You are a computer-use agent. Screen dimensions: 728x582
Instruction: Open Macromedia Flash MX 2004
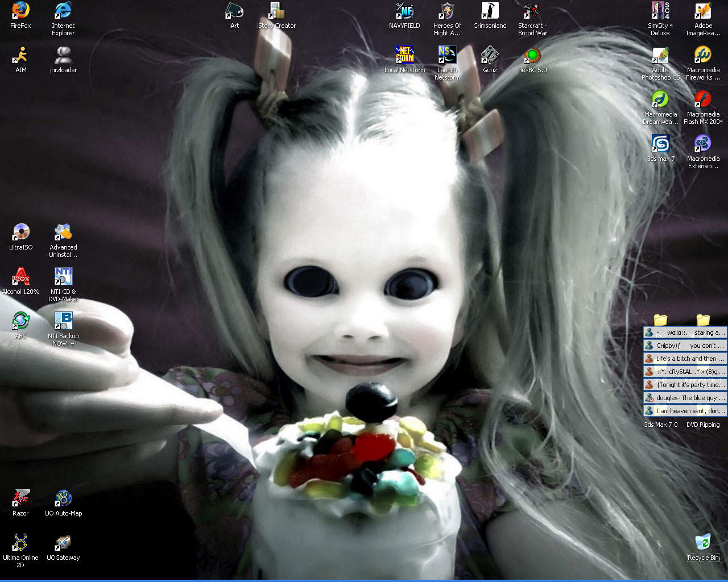(703, 100)
